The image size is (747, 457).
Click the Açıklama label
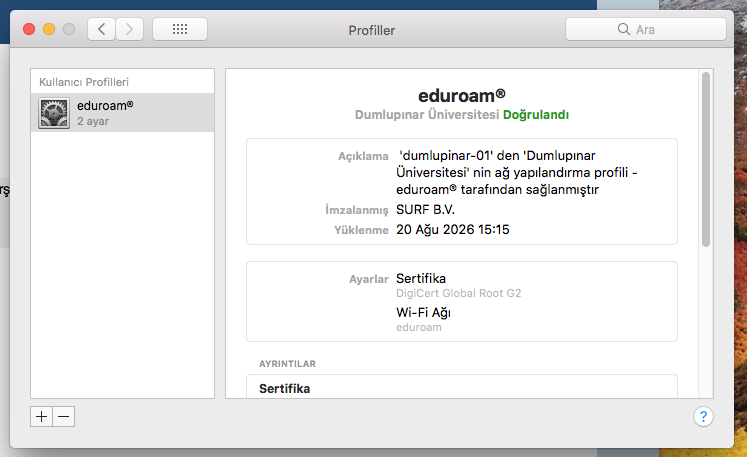[363, 156]
